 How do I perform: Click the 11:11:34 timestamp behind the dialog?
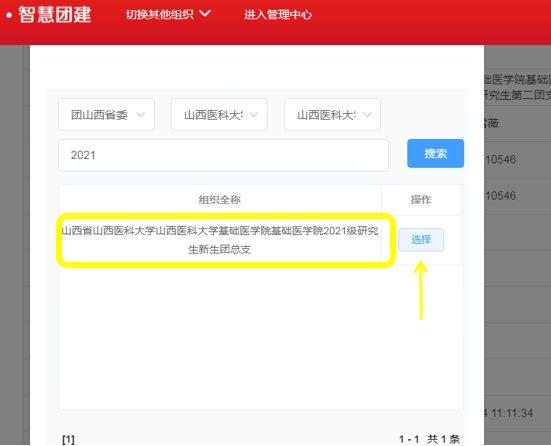(x=512, y=413)
